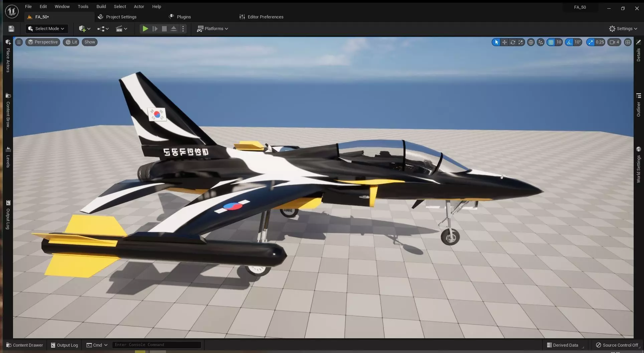Open the add content (cube plus) menu

click(85, 29)
